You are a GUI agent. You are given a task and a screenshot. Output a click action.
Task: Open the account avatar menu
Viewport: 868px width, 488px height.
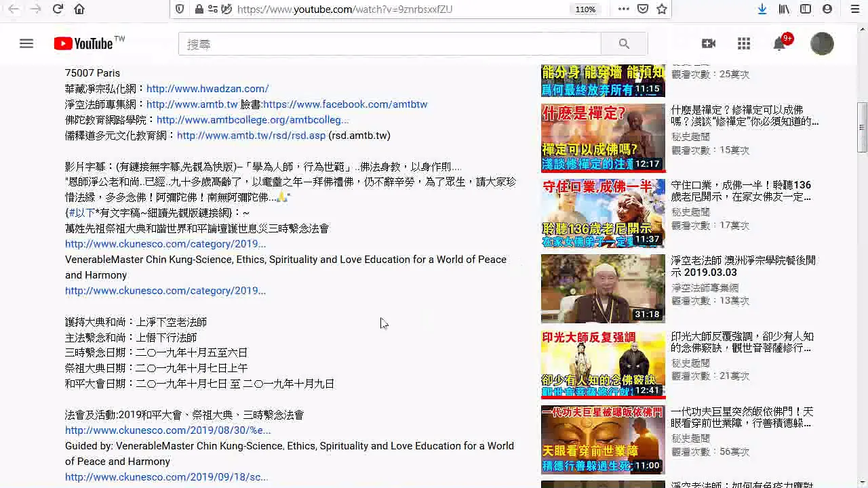point(822,43)
